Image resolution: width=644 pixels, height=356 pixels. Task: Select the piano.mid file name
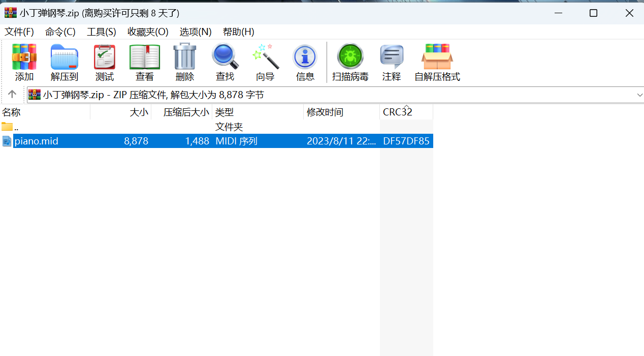[x=37, y=141]
